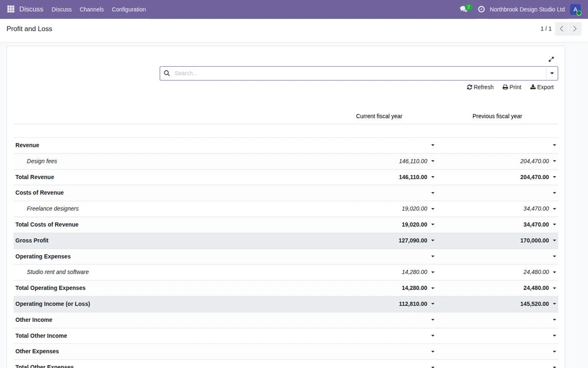Open dropdown beside Operating Income 112,810.00

tap(433, 304)
